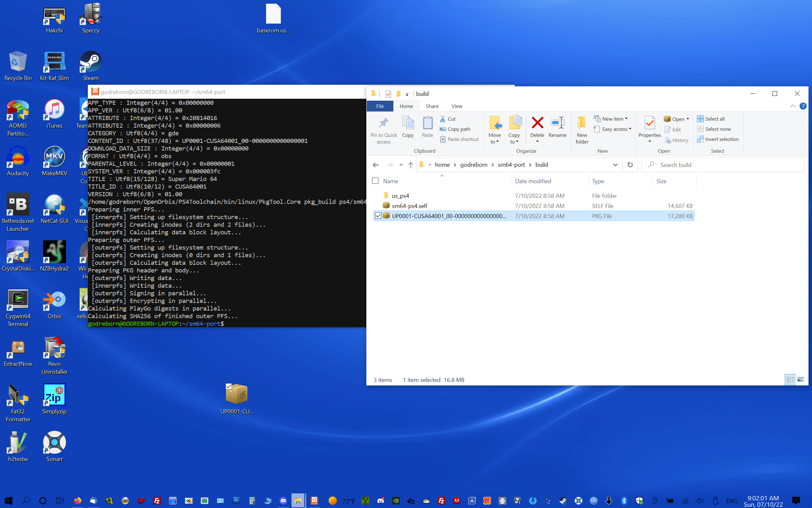Viewport: 812px width, 508px height.
Task: Sort by Size column header
Action: (x=674, y=181)
